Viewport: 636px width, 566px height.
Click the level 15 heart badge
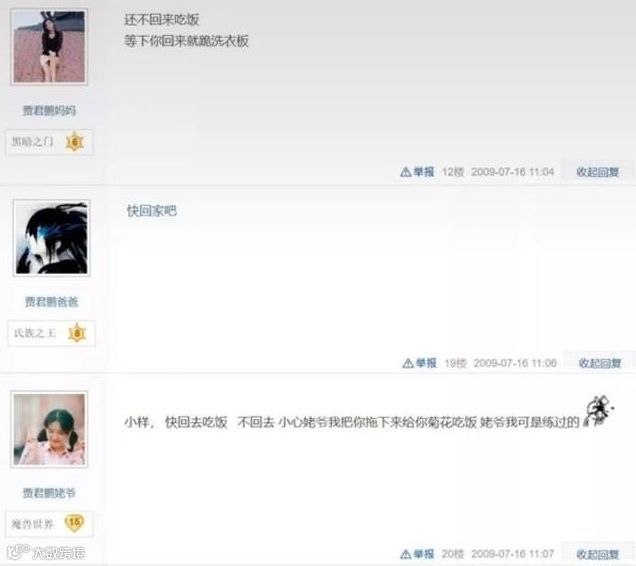tap(74, 523)
